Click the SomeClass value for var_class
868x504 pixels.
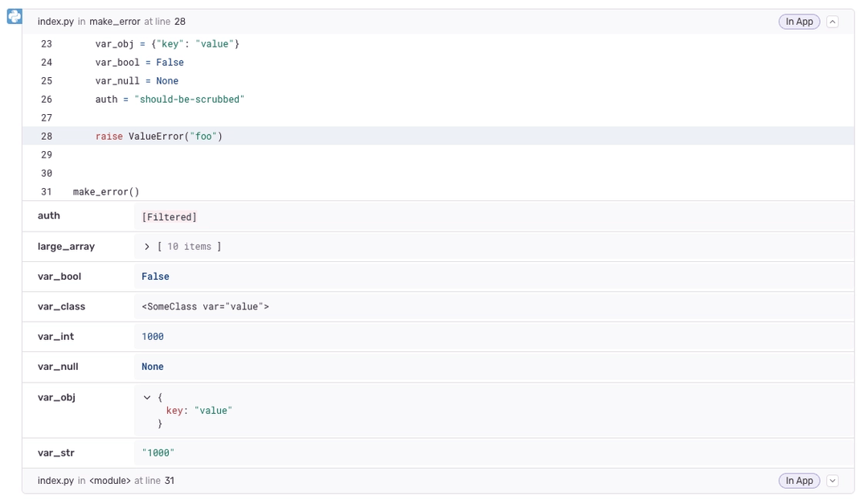(x=204, y=306)
